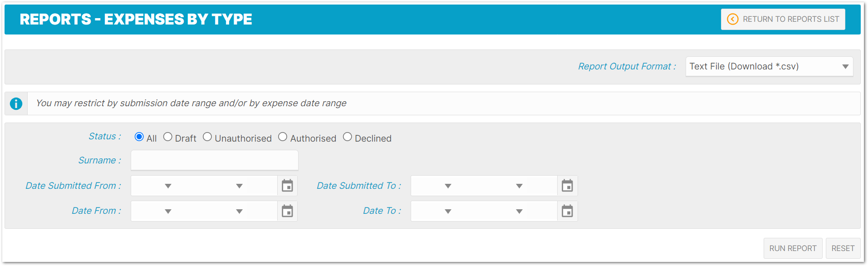Select the All status radio button
Viewport: 868px width, 266px height.
(x=139, y=137)
